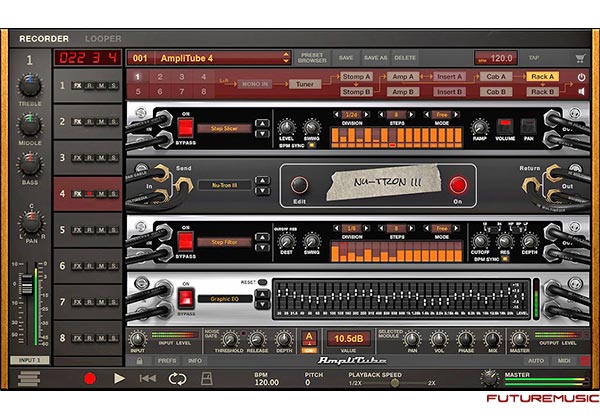
Task: Toggle Step Filter red bypass switch
Action: point(186,241)
